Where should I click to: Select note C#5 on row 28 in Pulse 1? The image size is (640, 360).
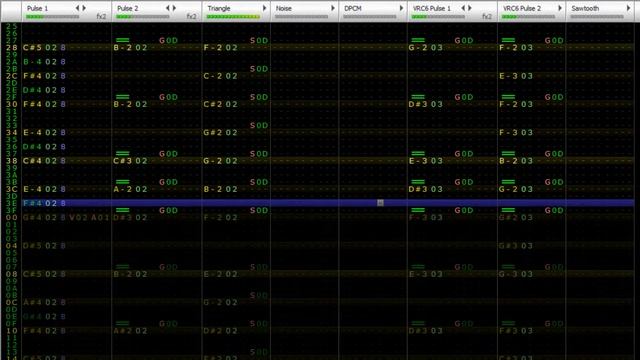(32, 47)
